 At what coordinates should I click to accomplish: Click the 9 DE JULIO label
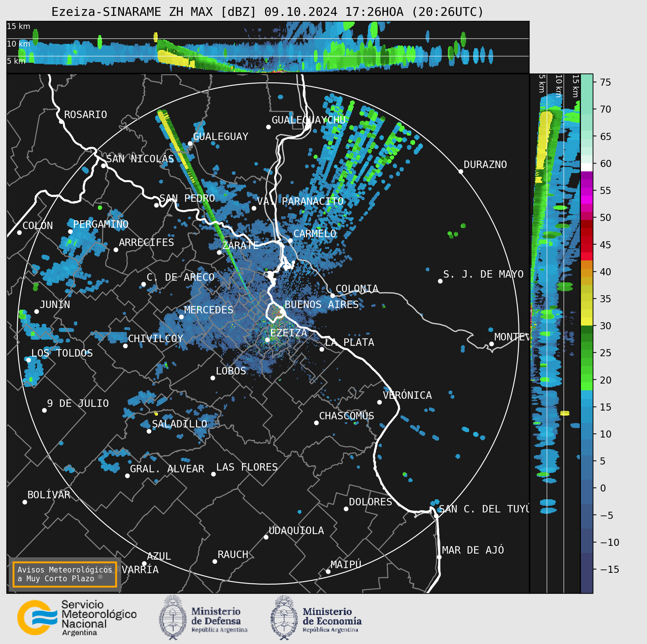[x=78, y=403]
